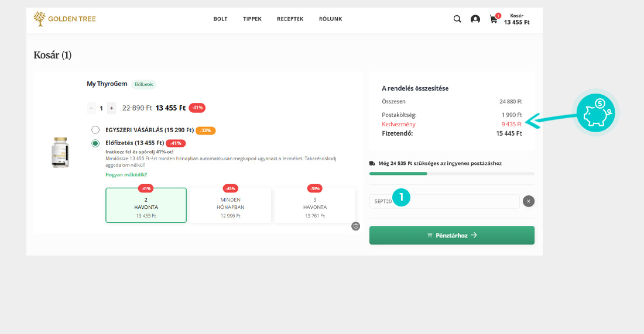Remove item using the trash icon

click(x=355, y=226)
